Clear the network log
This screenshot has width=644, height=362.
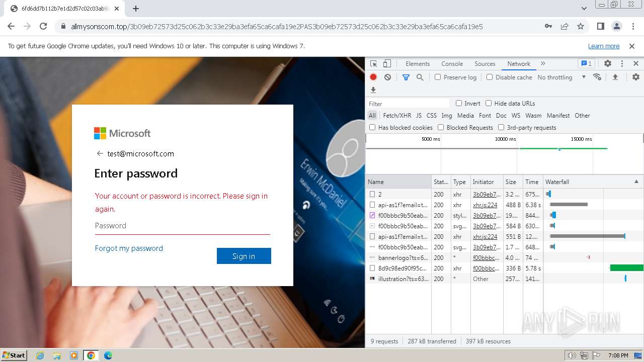387,77
